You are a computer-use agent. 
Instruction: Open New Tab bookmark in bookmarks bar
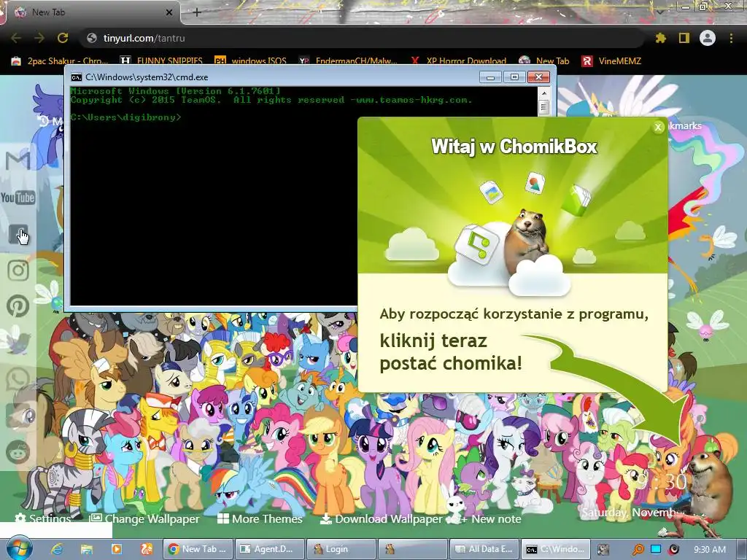544,61
